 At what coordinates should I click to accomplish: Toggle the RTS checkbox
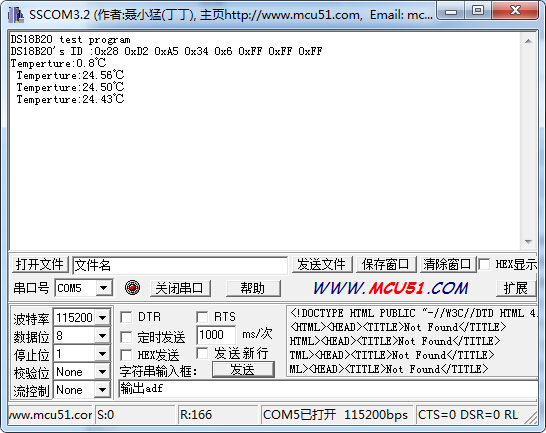(x=202, y=317)
